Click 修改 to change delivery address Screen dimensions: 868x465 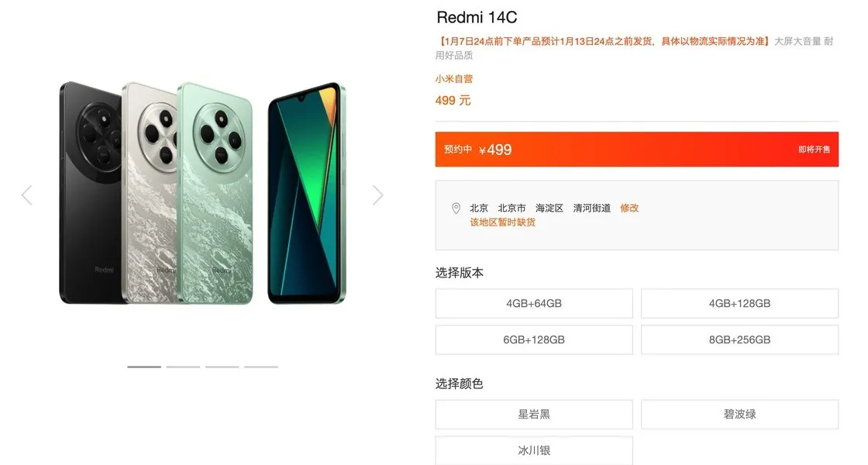tap(629, 208)
